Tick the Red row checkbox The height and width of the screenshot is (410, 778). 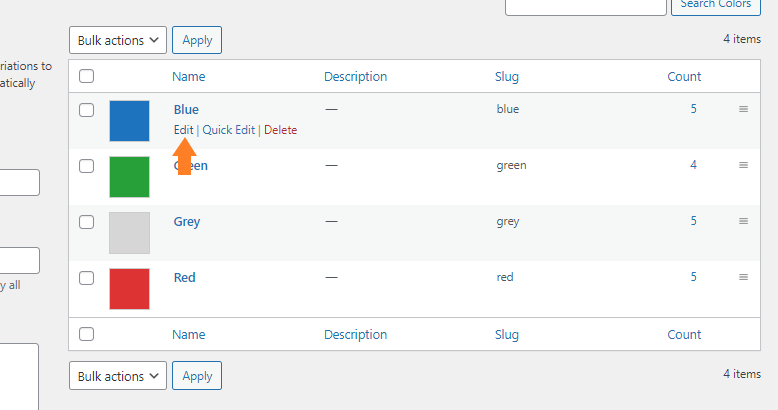(x=86, y=278)
